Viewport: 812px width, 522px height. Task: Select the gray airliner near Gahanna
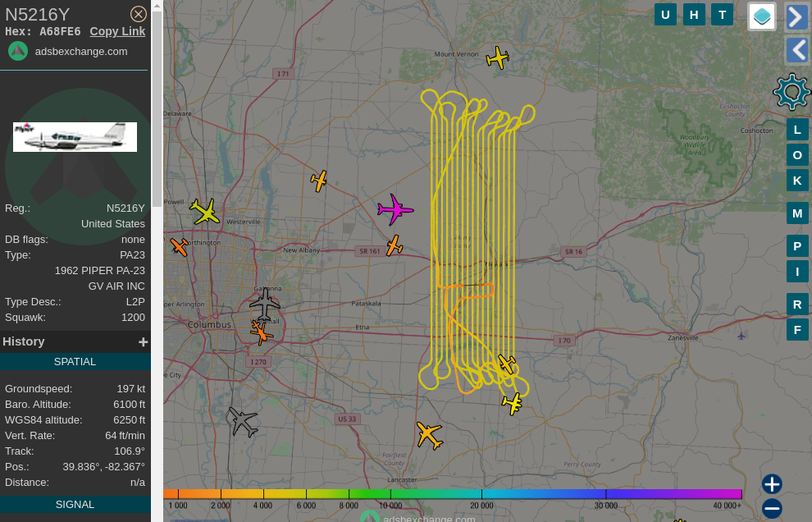coord(265,304)
